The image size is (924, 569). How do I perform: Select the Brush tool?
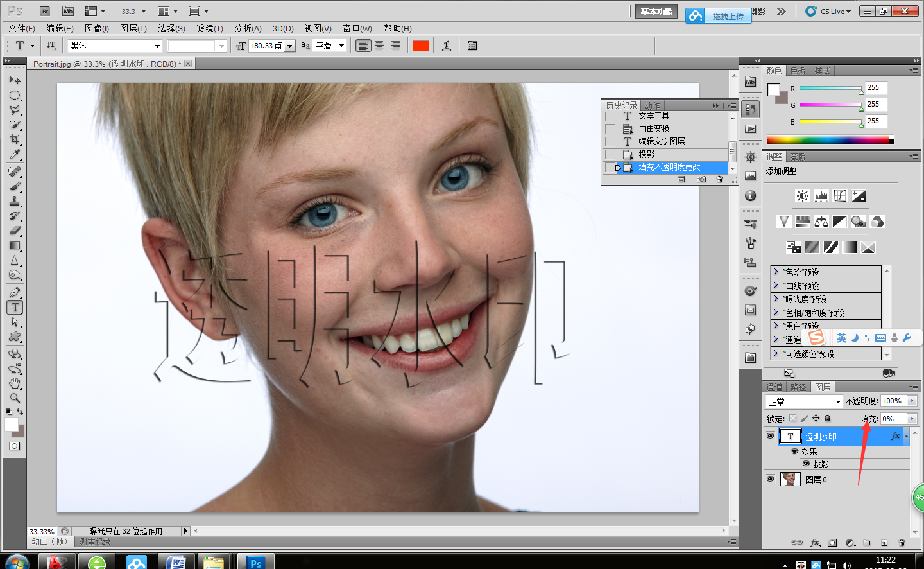15,187
